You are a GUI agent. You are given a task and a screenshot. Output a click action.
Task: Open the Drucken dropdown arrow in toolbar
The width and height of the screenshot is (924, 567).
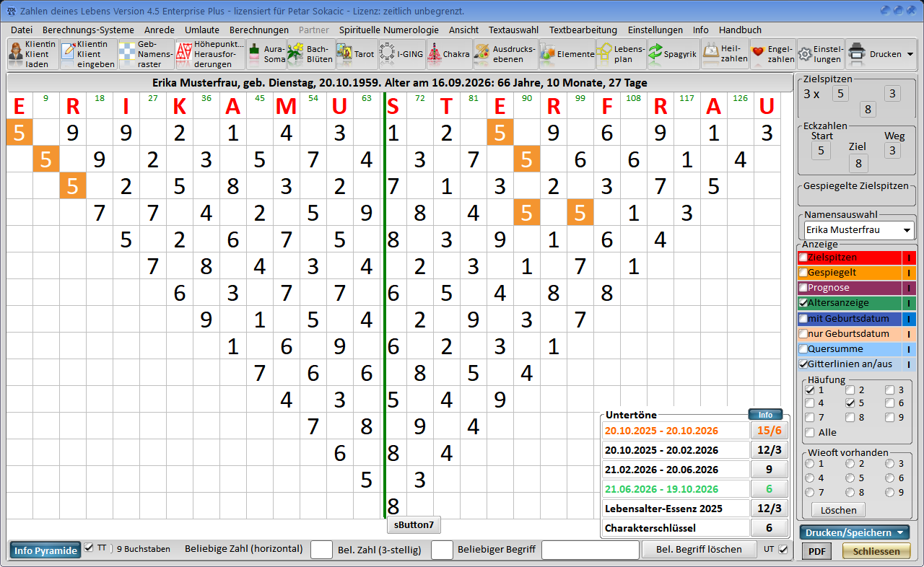[x=910, y=54]
